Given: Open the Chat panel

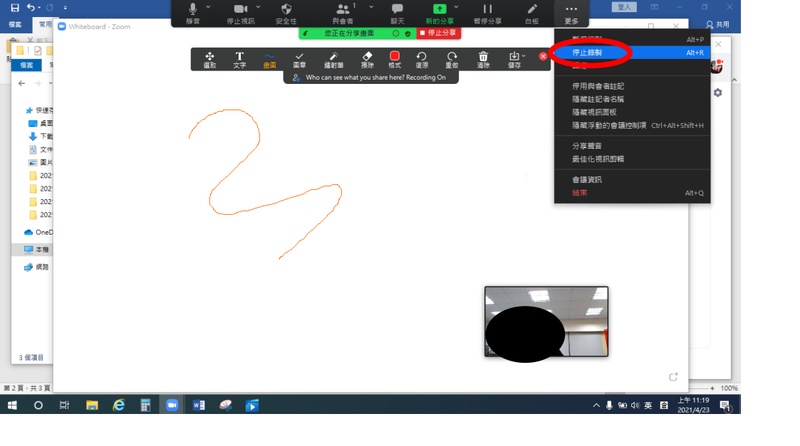Looking at the screenshot, I should 397,13.
